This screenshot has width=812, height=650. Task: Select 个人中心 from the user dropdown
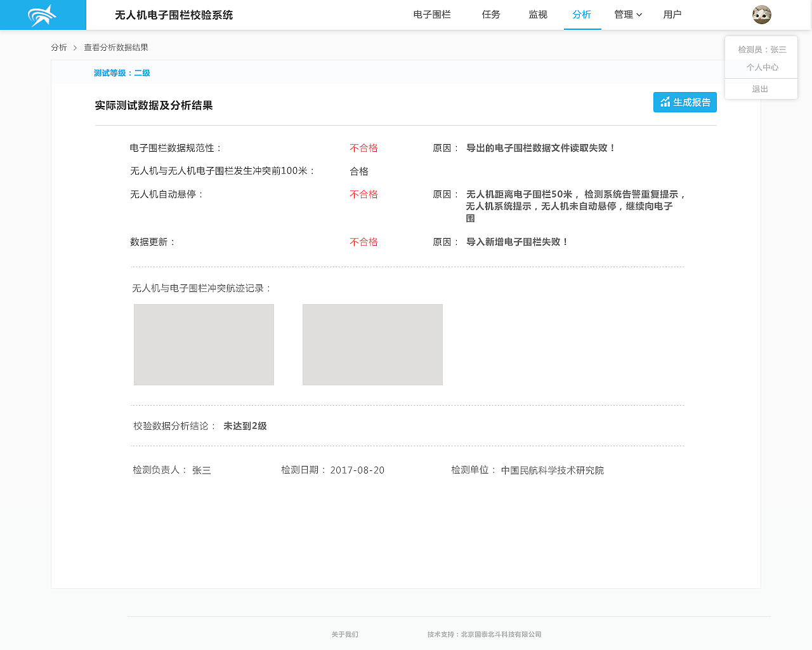tap(761, 67)
